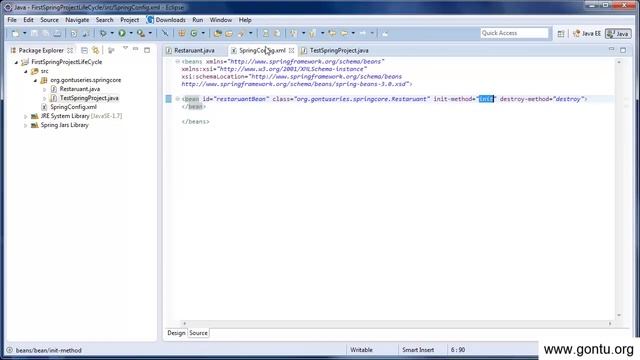Open the Window menu
The height and width of the screenshot is (360, 640).
tap(221, 20)
